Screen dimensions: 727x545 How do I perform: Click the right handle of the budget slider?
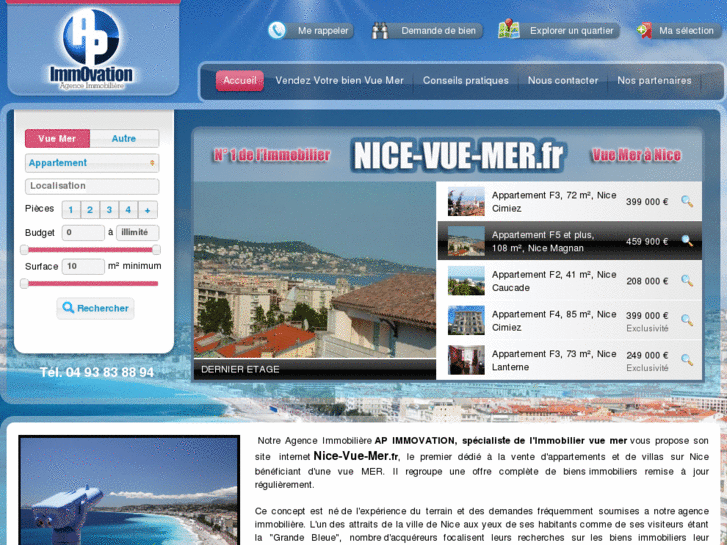point(156,249)
